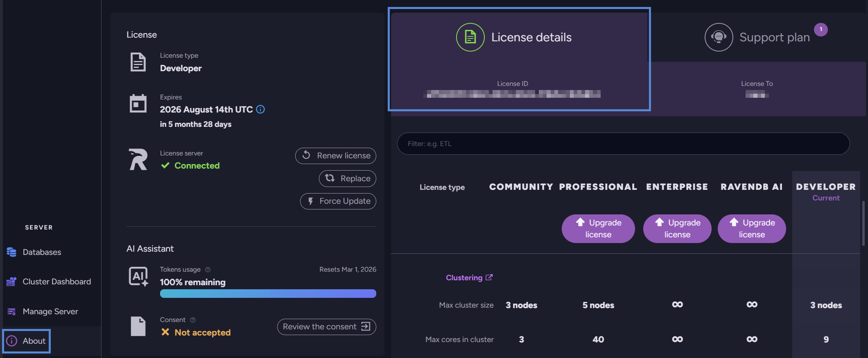Click Upgrade license under Professional
Viewport: 868px width, 358px height.
click(598, 229)
